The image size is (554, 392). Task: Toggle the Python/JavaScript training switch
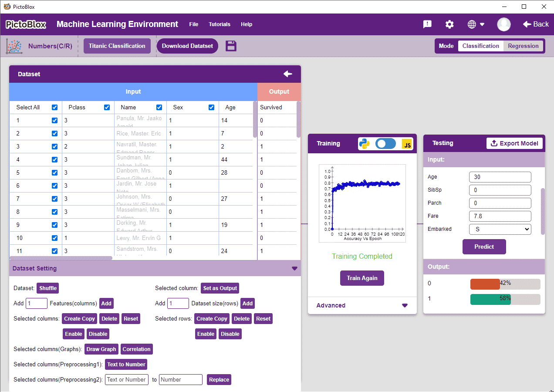coord(385,144)
